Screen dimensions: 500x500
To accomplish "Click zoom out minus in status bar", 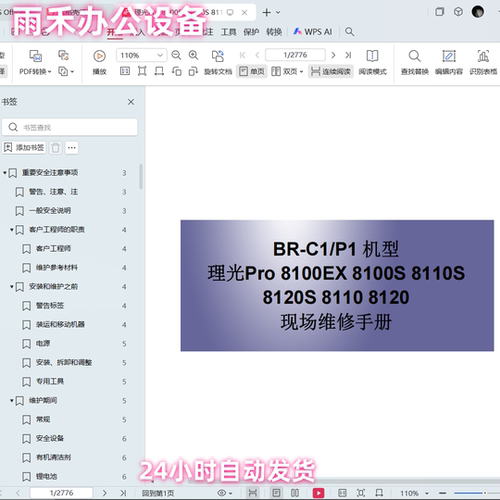I will [443, 493].
